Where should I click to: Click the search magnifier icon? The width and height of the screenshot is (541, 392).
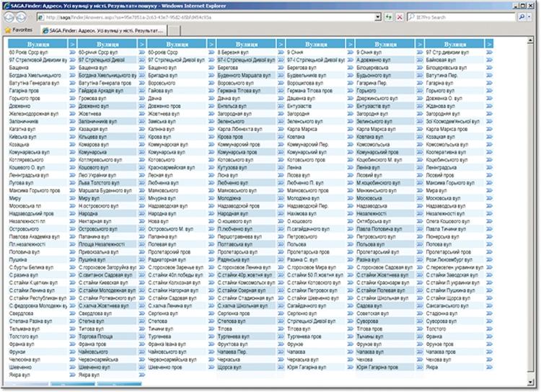coord(522,17)
